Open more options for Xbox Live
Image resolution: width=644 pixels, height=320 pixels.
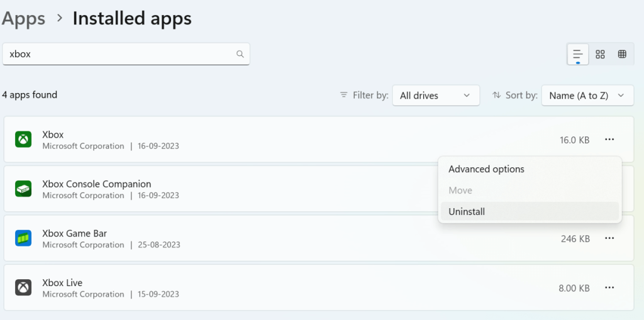[x=609, y=288]
